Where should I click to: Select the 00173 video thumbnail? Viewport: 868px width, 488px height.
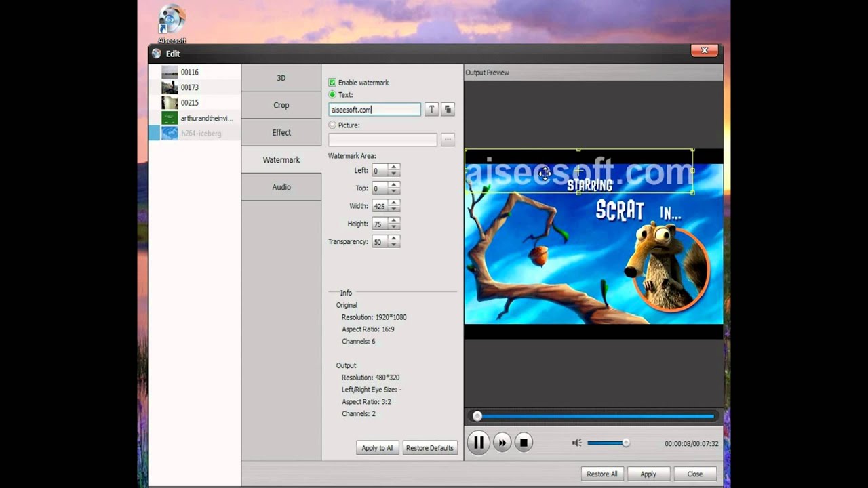(170, 87)
